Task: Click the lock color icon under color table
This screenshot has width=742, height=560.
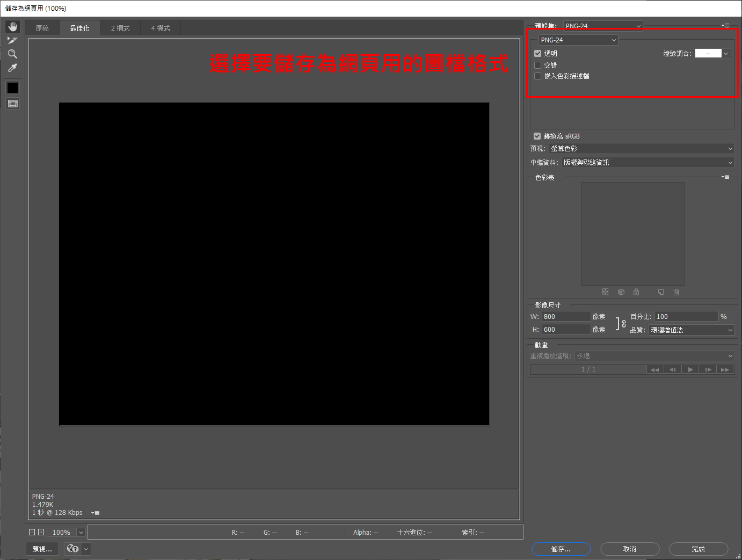Action: 636,292
